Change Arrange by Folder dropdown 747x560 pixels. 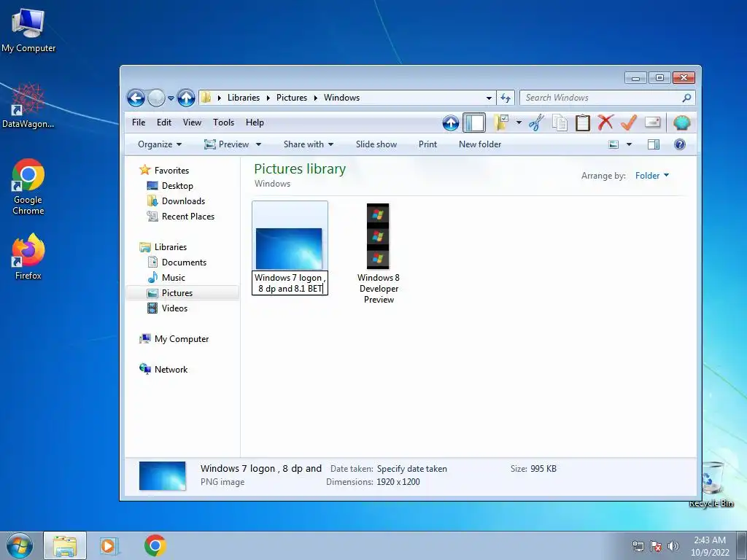(651, 176)
